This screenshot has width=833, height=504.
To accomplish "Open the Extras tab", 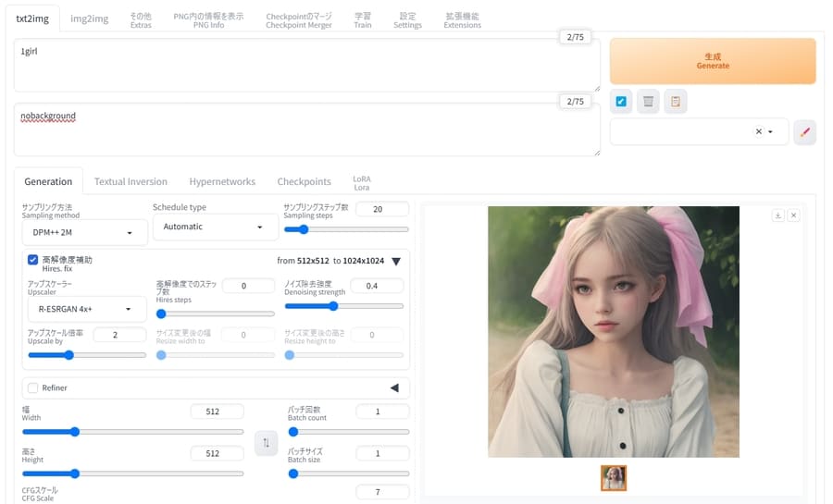I will click(x=141, y=20).
